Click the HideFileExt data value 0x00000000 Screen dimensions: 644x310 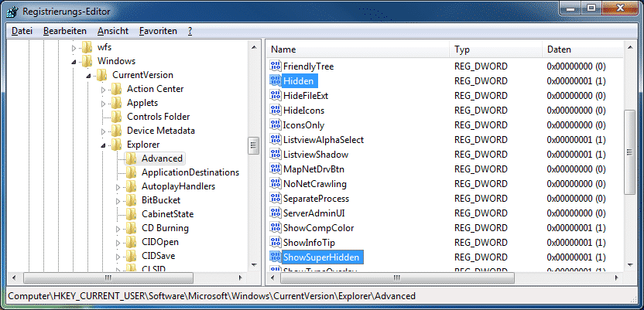[576, 96]
